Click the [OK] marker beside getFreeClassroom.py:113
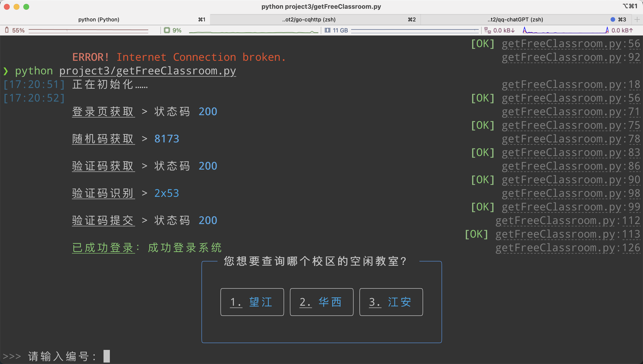 click(x=477, y=234)
